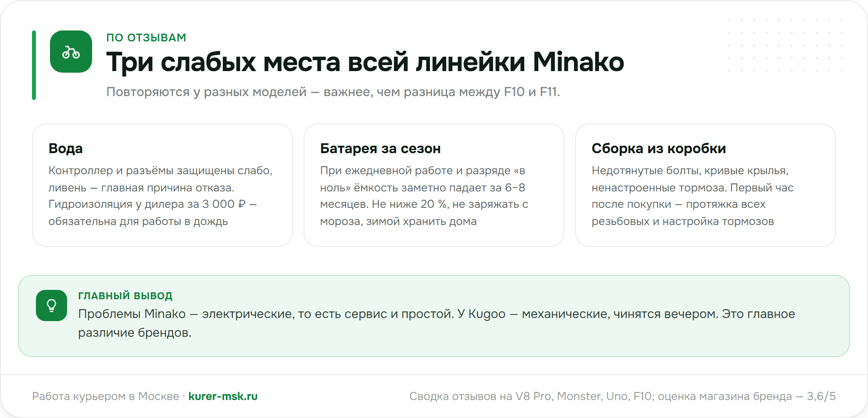Click the 'ГЛАВНЫЙ ВЫВОД' label
This screenshot has height=418, width=868.
click(x=125, y=296)
